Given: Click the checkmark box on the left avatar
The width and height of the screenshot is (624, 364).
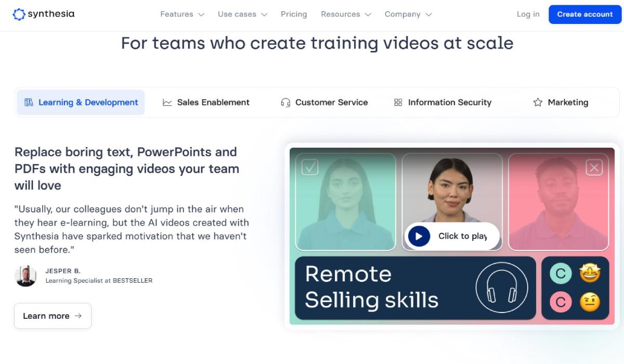Looking at the screenshot, I should (310, 167).
